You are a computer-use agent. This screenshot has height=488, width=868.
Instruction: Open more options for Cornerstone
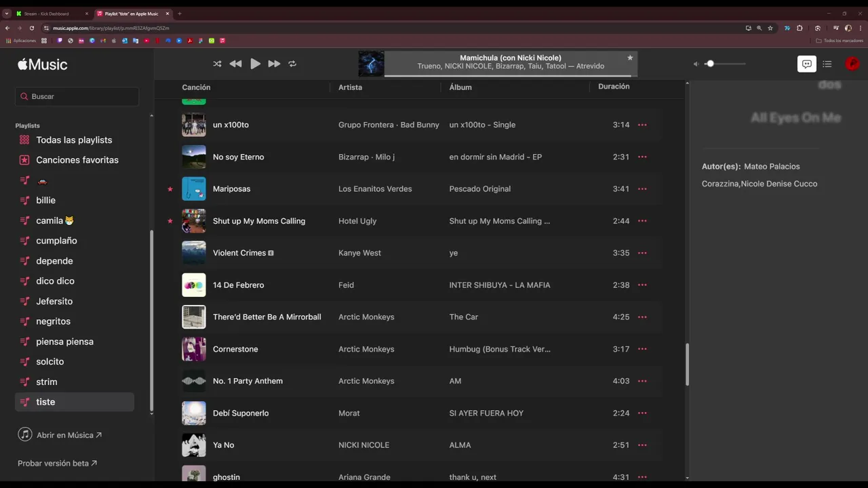(642, 349)
